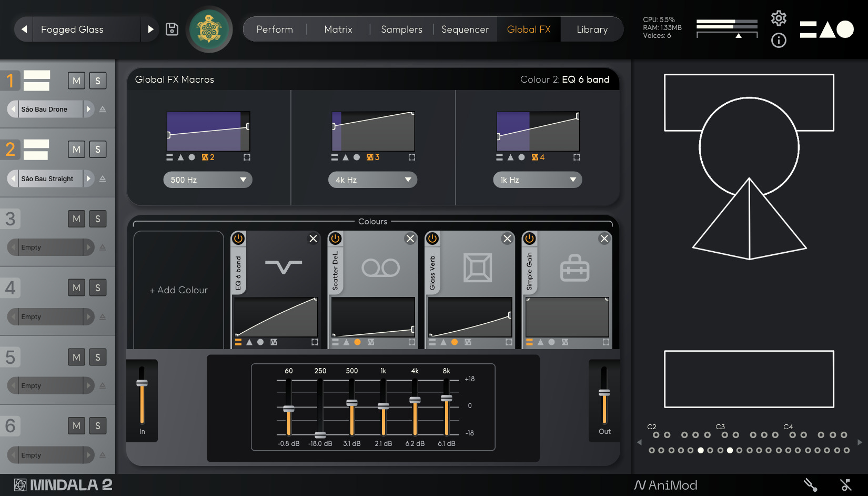Viewport: 868px width, 496px height.
Task: Mute sampler 1
Action: [x=76, y=81]
